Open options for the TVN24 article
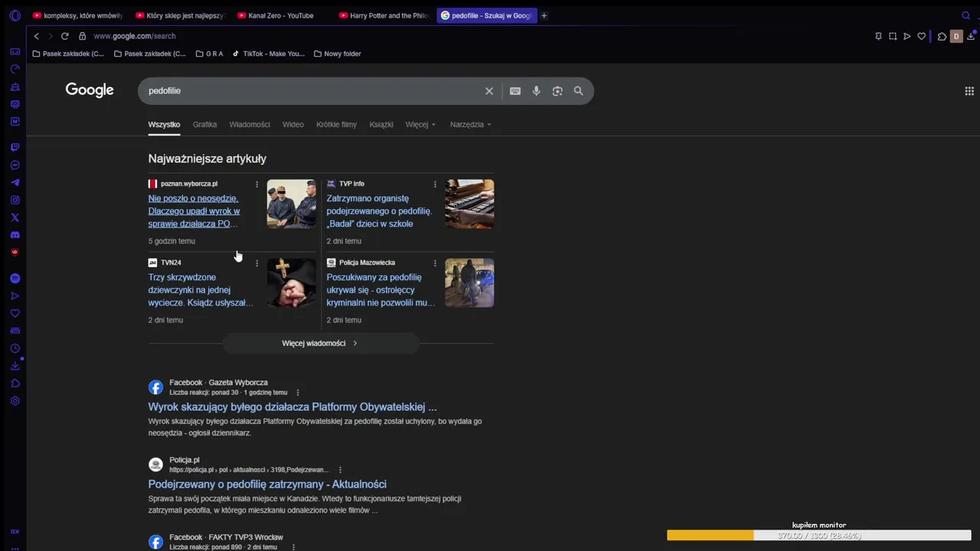The height and width of the screenshot is (551, 980). (256, 262)
